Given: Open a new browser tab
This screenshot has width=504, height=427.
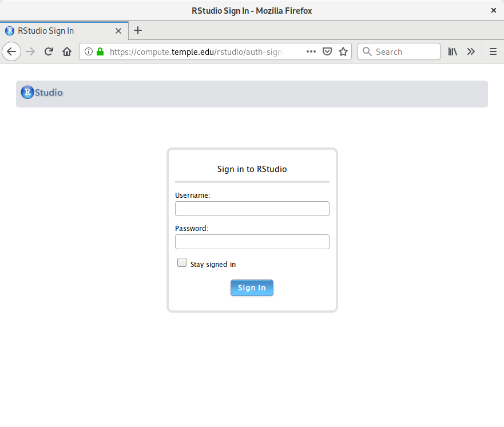Looking at the screenshot, I should click(137, 30).
